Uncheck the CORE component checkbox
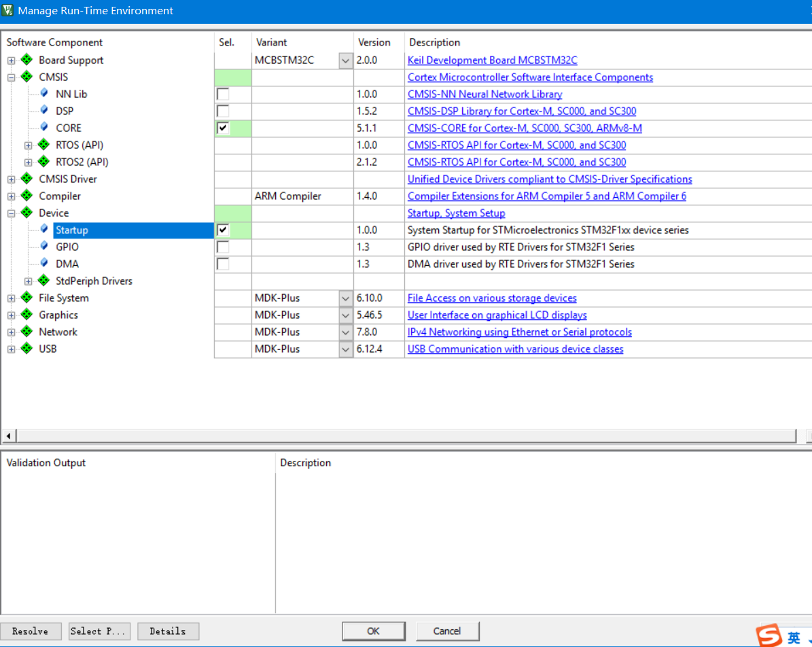The width and height of the screenshot is (812, 647). click(x=223, y=128)
